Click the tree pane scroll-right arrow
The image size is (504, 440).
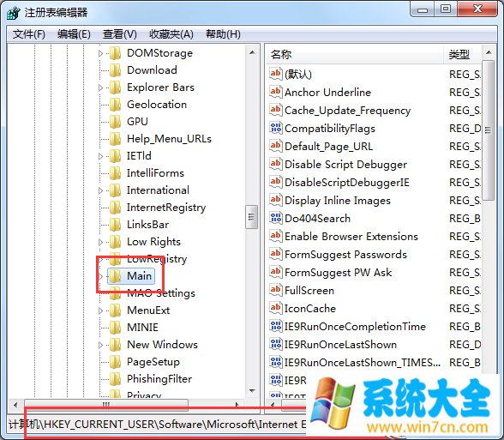tap(237, 404)
